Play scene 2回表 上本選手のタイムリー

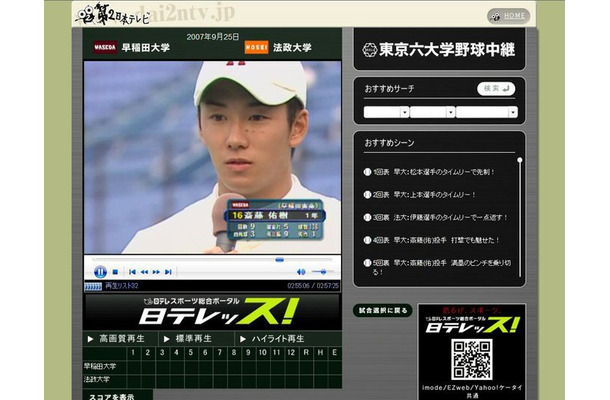click(x=424, y=195)
